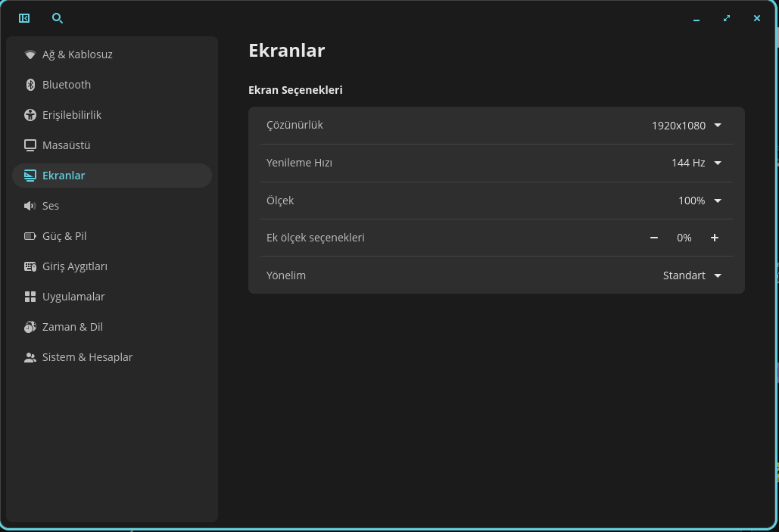The height and width of the screenshot is (532, 779).
Task: Click the accessibility icon next to Erişilebilirlik
Action: pyautogui.click(x=30, y=115)
